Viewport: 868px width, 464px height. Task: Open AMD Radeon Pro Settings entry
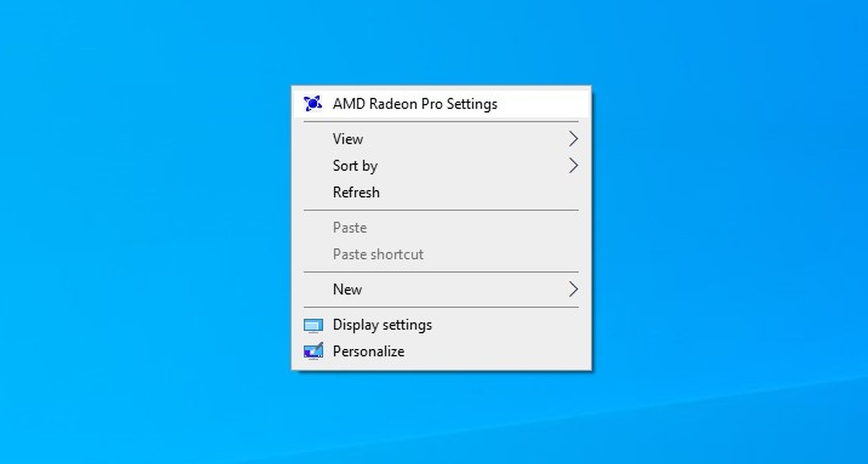tap(441, 104)
